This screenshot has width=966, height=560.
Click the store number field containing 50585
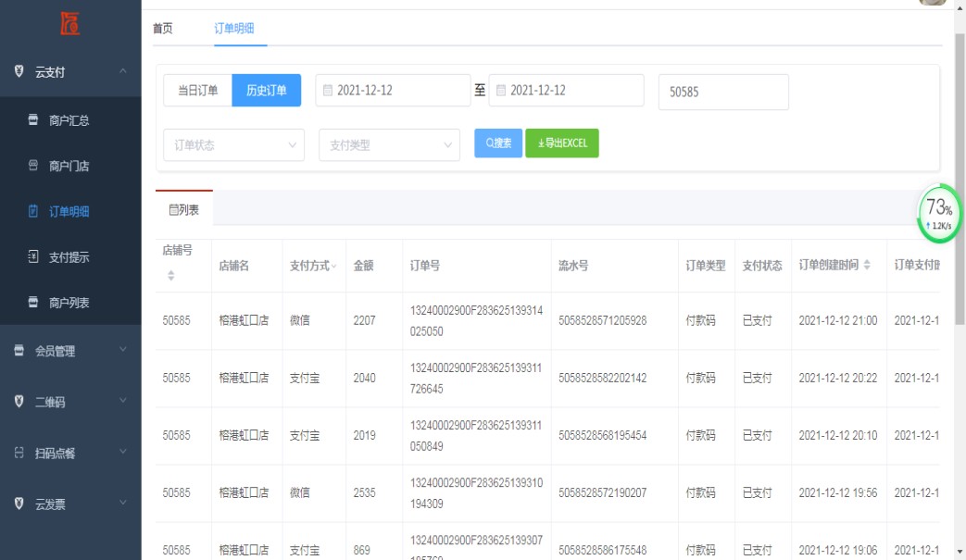point(722,92)
